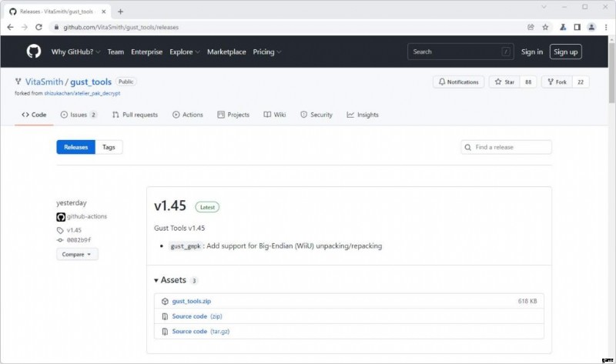Star the gust_tools repository

(504, 82)
